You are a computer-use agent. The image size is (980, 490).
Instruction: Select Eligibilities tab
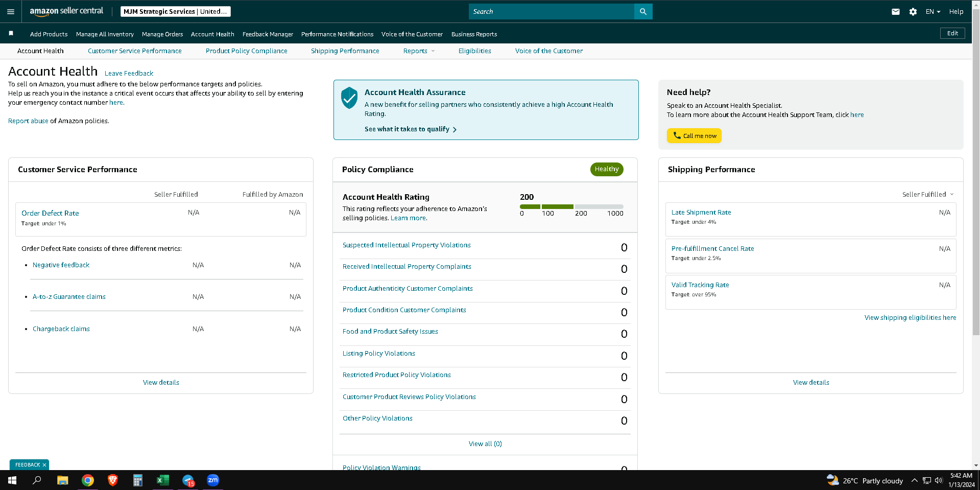(x=474, y=51)
